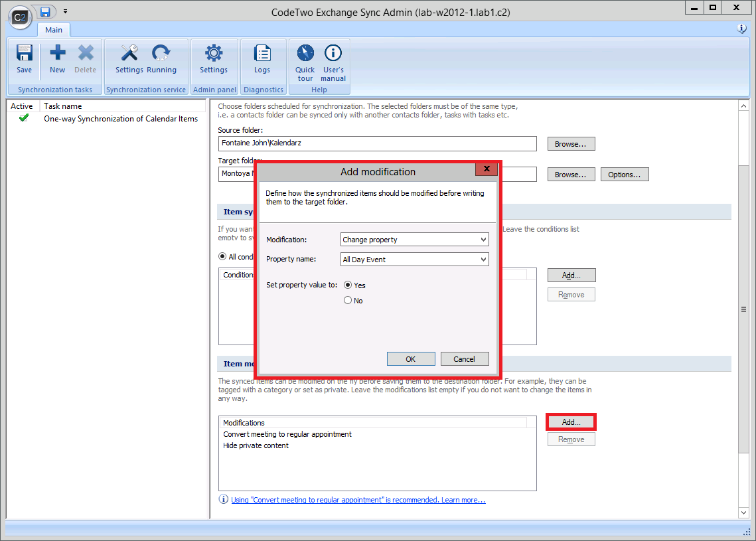This screenshot has width=756, height=541.
Task: Open the User's manual
Action: [333, 62]
